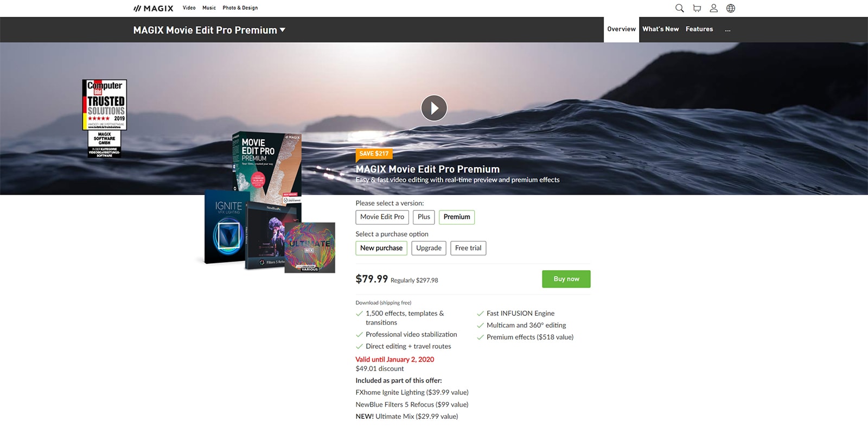The image size is (868, 434).
Task: Expand the more options ellipsis menu
Action: 727,29
